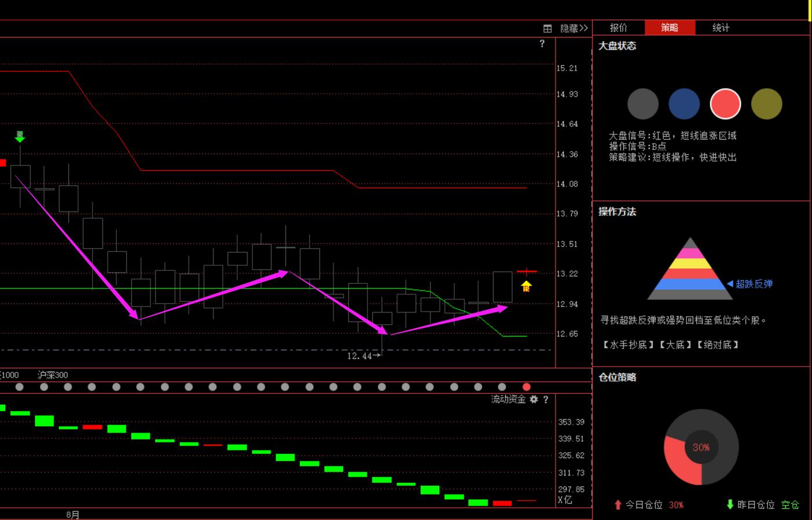812x520 pixels.
Task: Click the 15.21 price axis label
Action: click(x=567, y=68)
